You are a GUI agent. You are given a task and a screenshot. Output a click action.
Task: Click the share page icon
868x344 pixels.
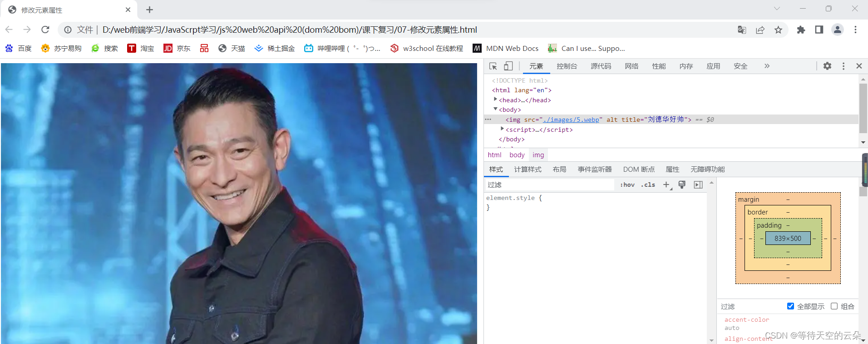(760, 30)
